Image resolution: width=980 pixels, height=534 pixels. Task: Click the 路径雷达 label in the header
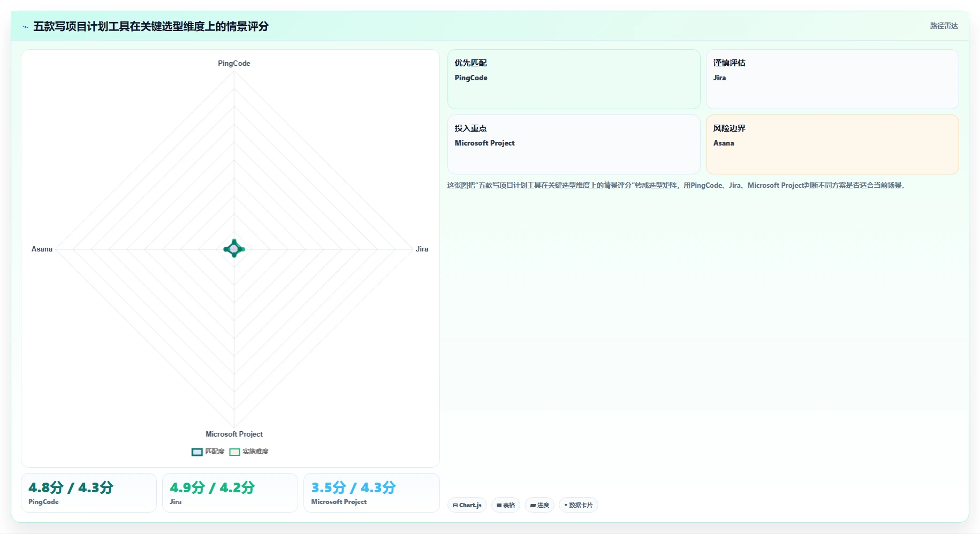[944, 26]
